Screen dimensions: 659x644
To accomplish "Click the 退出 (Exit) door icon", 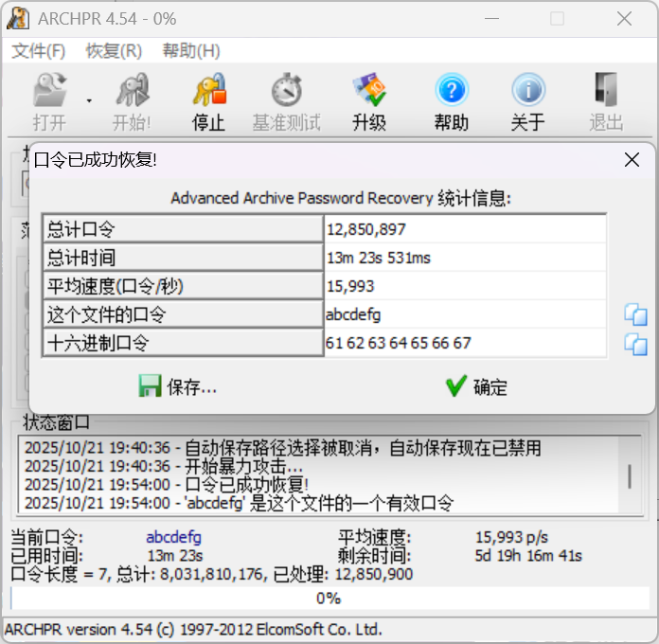I will [606, 90].
